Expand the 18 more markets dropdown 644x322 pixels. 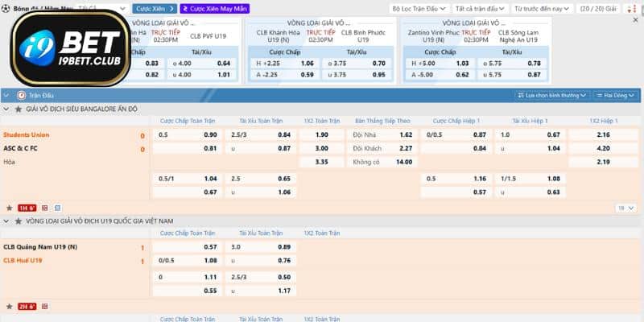(x=626, y=208)
